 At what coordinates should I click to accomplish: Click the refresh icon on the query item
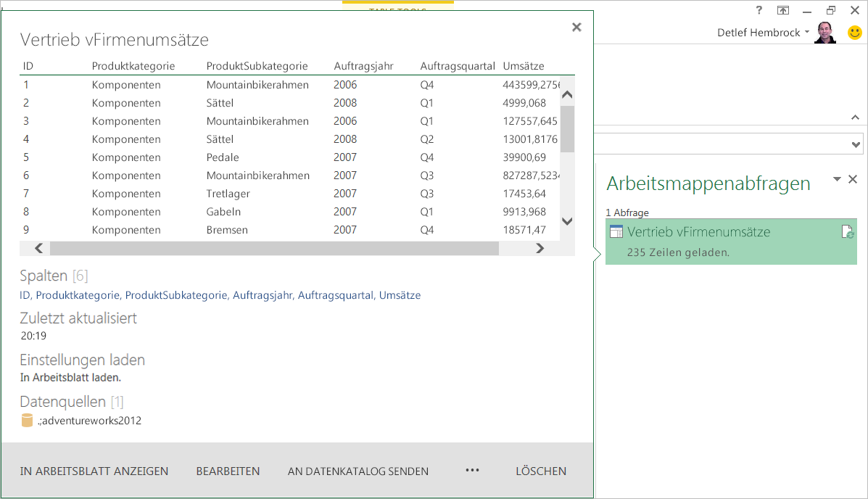[x=847, y=232]
